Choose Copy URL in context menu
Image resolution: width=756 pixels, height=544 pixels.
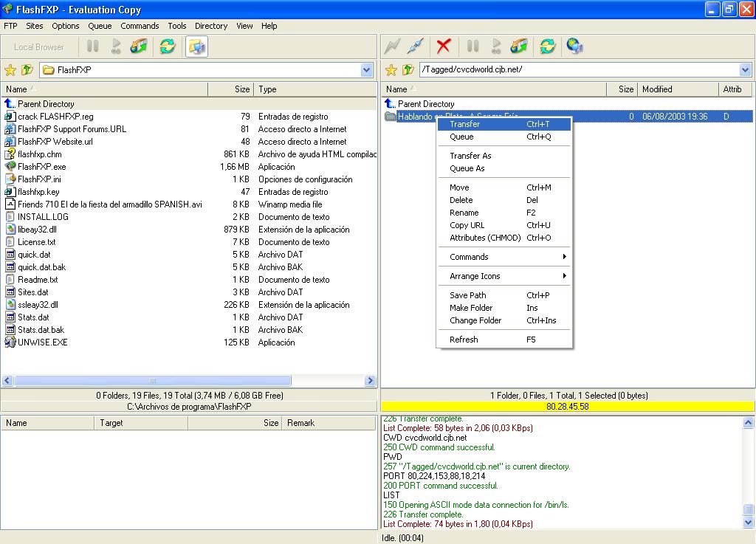click(504, 225)
